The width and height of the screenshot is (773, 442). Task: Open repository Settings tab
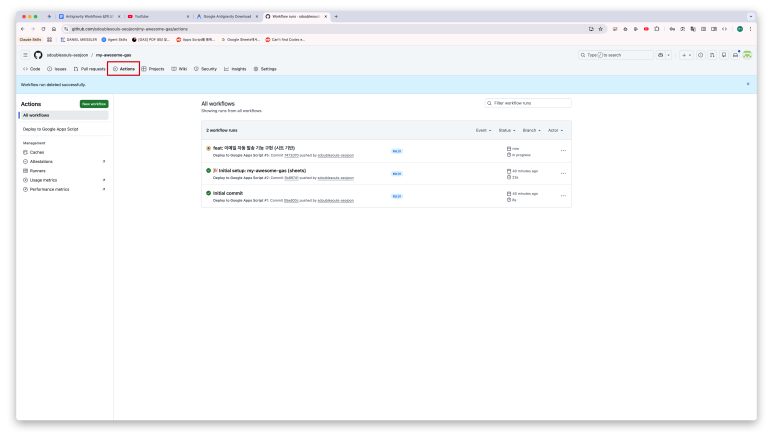[x=265, y=69]
